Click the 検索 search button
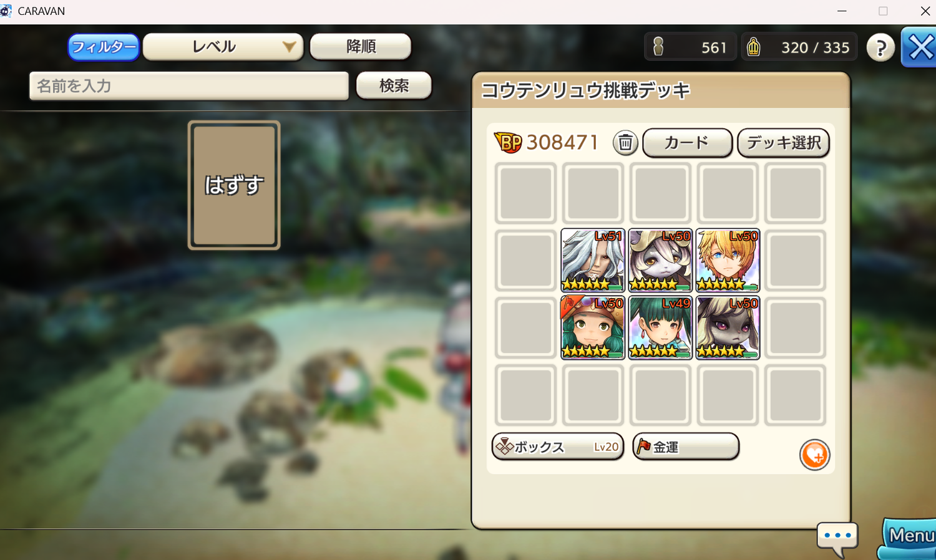The width and height of the screenshot is (936, 560). (394, 85)
